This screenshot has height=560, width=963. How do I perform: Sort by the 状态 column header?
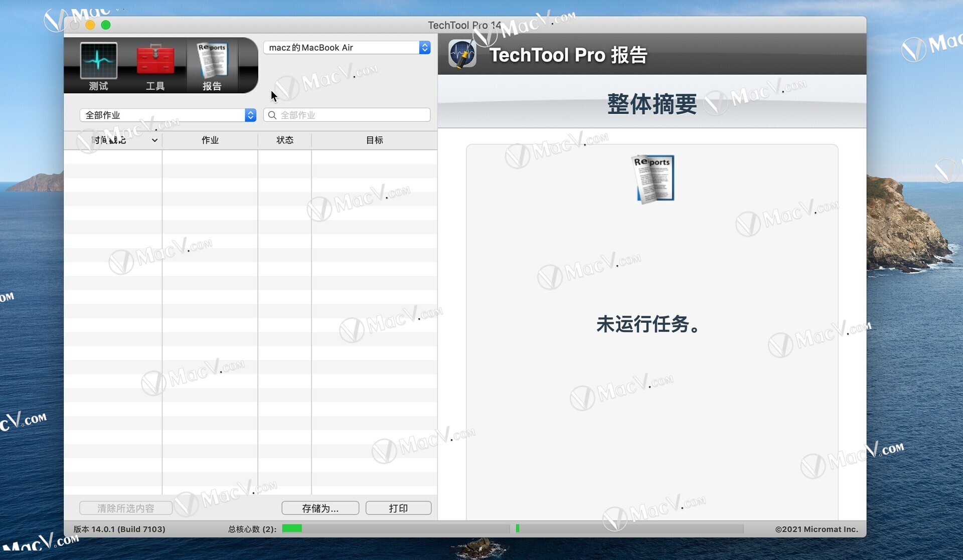[x=285, y=140]
